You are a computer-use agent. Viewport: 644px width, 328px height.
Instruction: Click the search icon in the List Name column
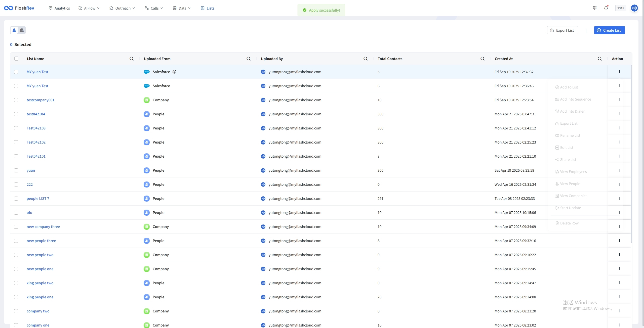tap(131, 59)
